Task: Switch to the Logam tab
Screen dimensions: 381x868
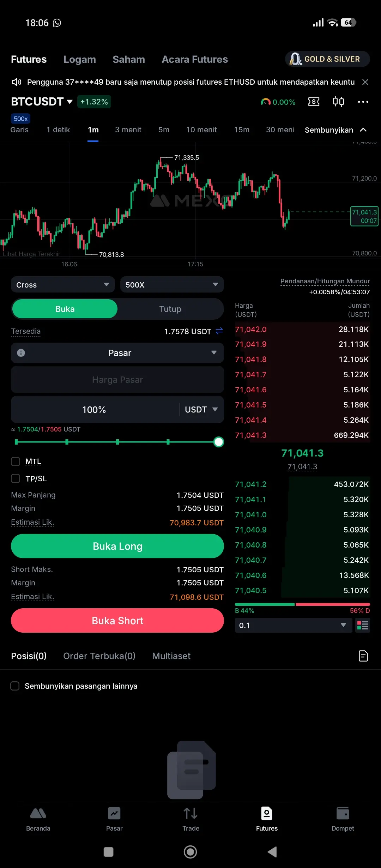Action: 80,59
